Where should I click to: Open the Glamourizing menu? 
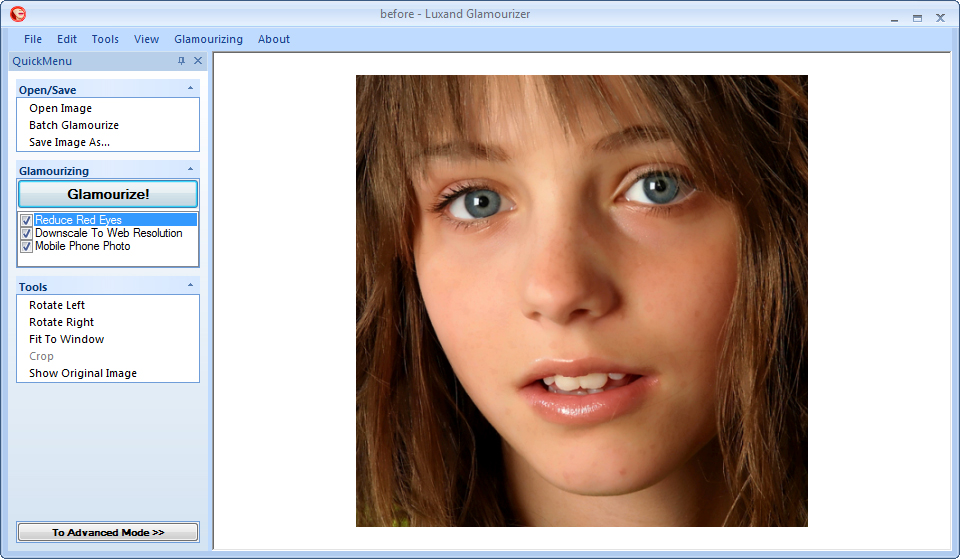point(208,39)
